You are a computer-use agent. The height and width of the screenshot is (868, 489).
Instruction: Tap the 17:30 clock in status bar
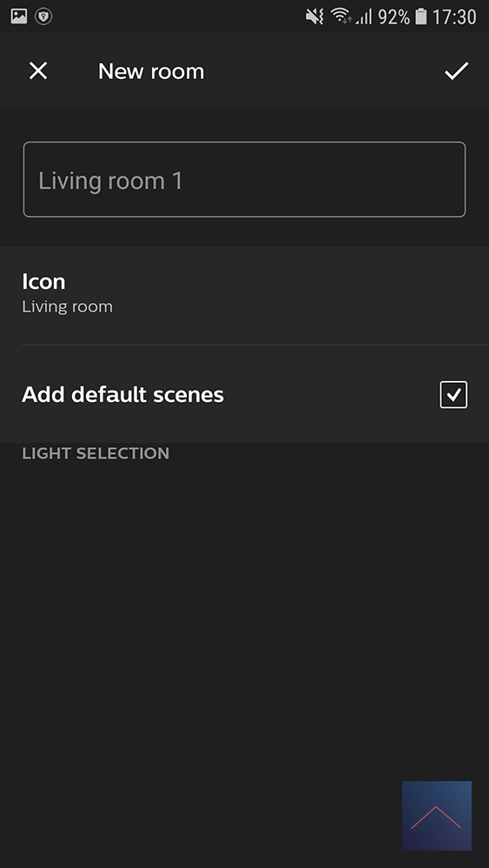point(454,16)
